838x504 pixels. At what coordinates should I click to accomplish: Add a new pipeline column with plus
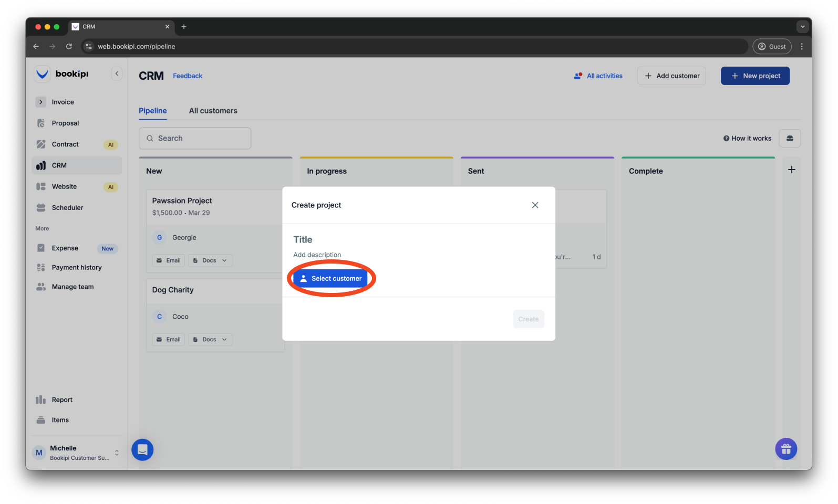(x=792, y=170)
